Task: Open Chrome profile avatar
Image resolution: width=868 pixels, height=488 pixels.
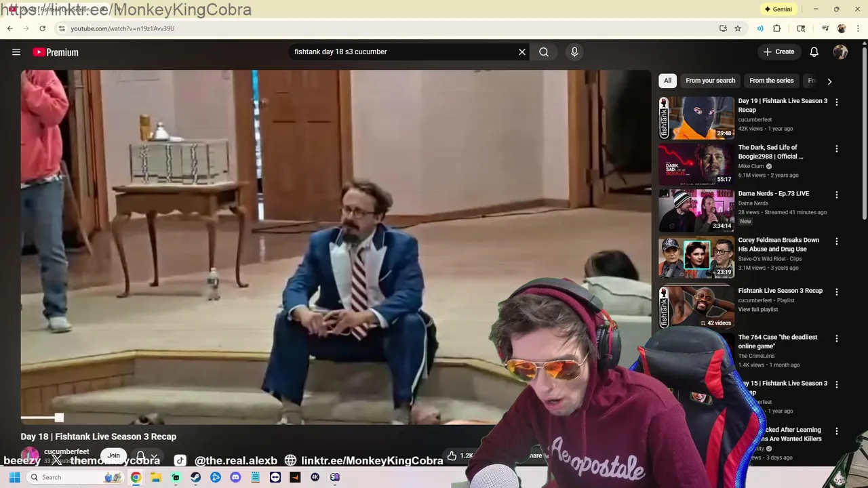Action: click(842, 28)
